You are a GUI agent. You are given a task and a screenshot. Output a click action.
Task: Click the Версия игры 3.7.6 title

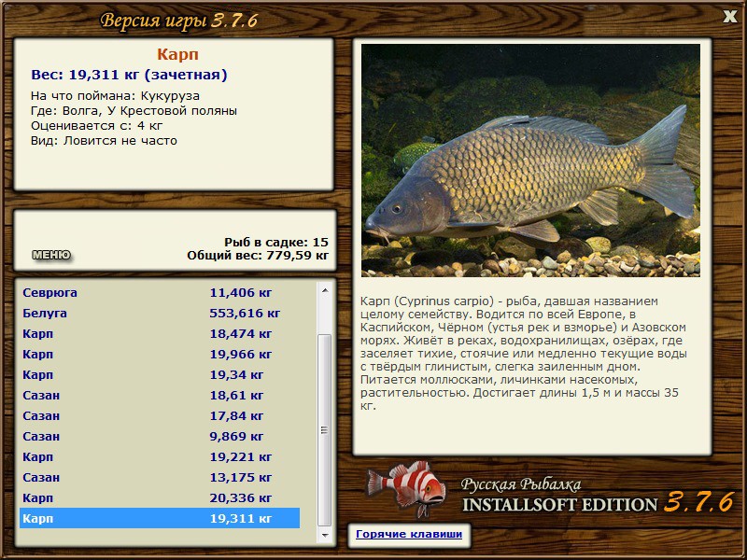pos(179,21)
